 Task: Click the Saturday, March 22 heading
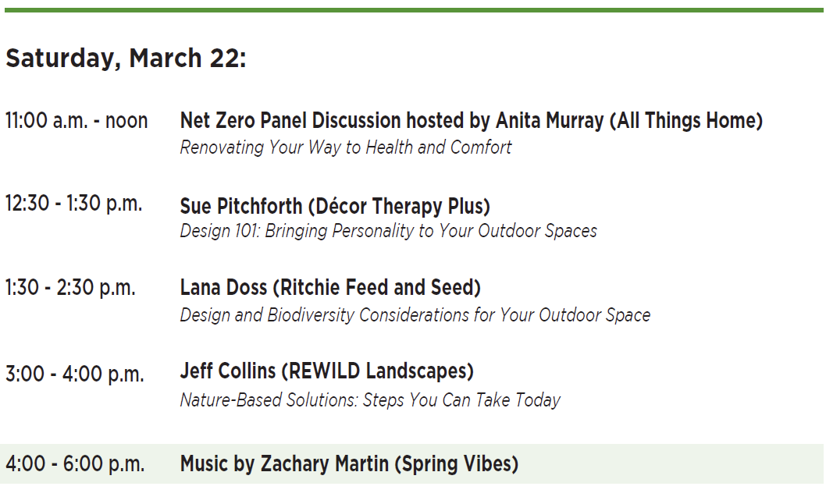pyautogui.click(x=126, y=59)
